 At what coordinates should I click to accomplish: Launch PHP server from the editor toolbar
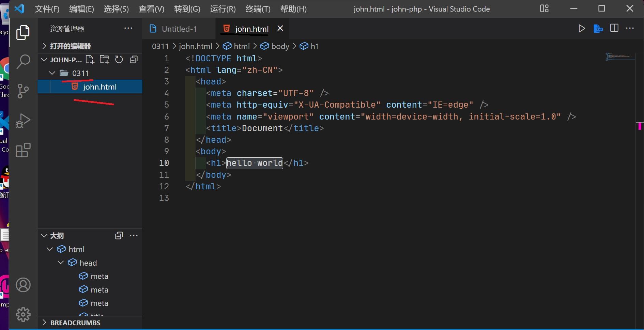click(x=598, y=29)
